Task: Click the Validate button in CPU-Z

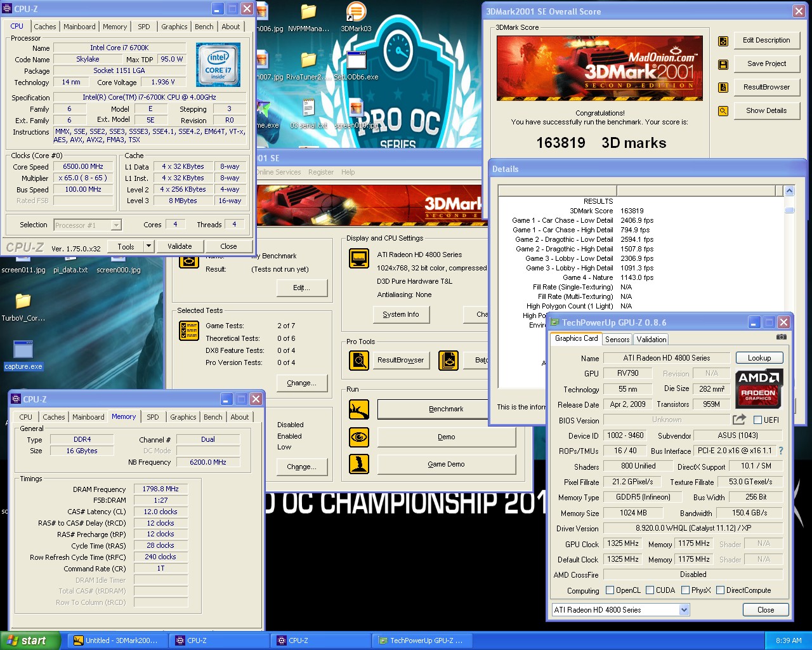Action: (180, 246)
